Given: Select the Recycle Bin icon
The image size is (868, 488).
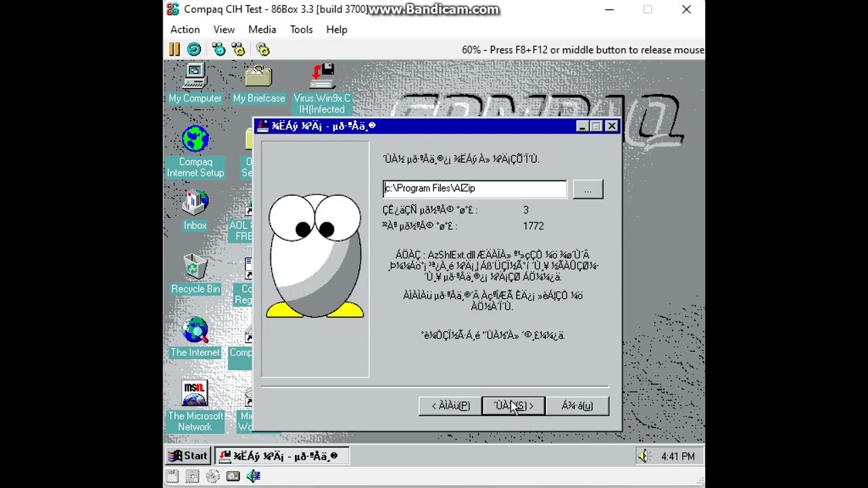Looking at the screenshot, I should click(x=195, y=274).
